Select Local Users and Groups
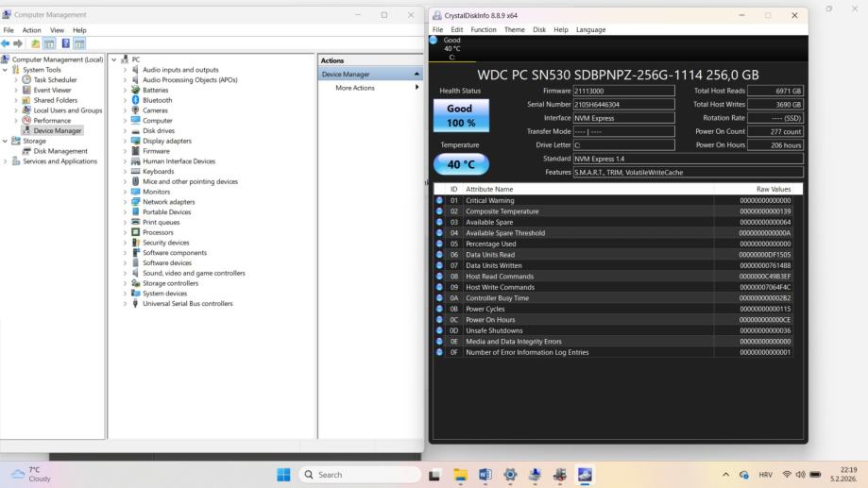868x488 pixels. click(68, 110)
